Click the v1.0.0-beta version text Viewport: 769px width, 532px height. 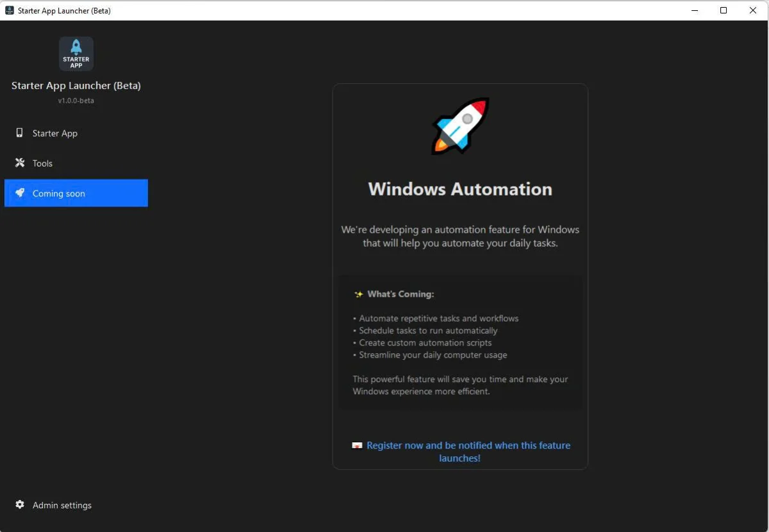(76, 100)
